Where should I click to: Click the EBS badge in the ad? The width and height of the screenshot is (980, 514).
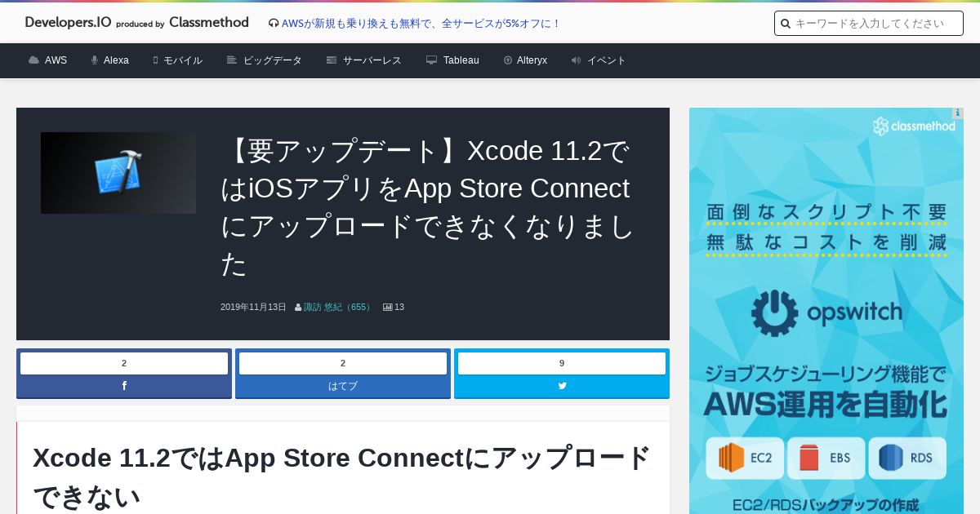click(826, 459)
